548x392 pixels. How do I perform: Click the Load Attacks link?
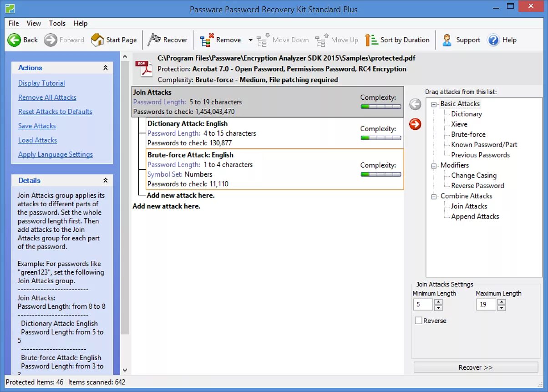pyautogui.click(x=37, y=140)
